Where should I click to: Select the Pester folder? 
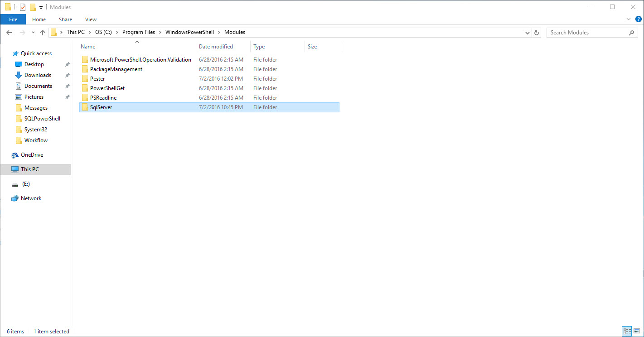[97, 78]
